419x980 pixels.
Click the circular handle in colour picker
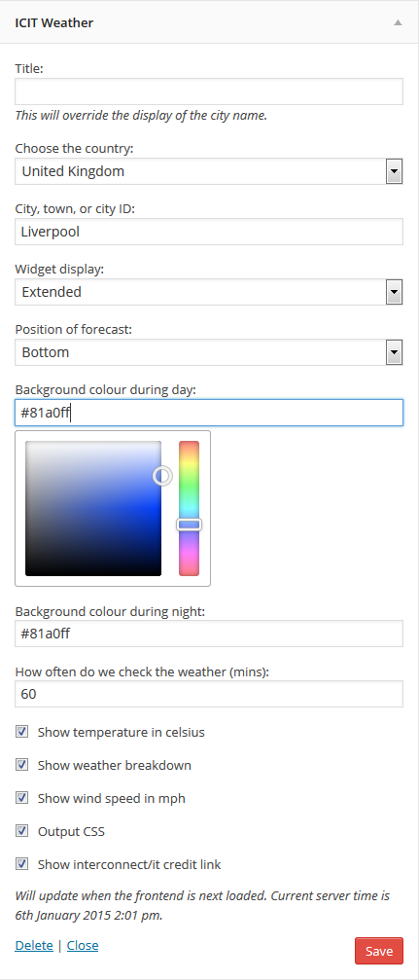162,476
